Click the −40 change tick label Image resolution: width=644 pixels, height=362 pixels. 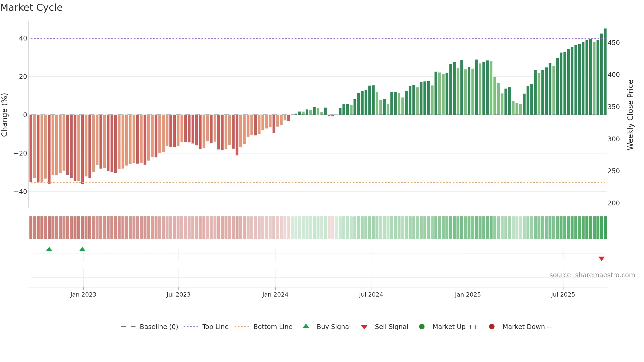pos(21,192)
